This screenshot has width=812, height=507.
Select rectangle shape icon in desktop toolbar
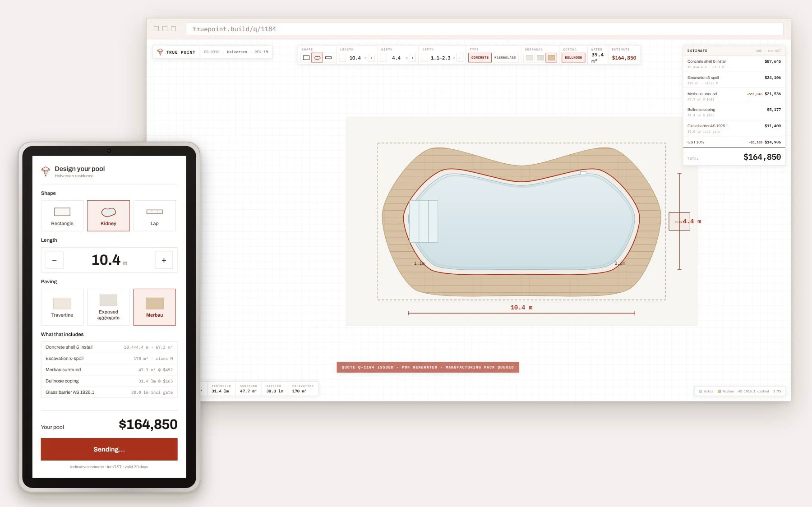(x=306, y=58)
